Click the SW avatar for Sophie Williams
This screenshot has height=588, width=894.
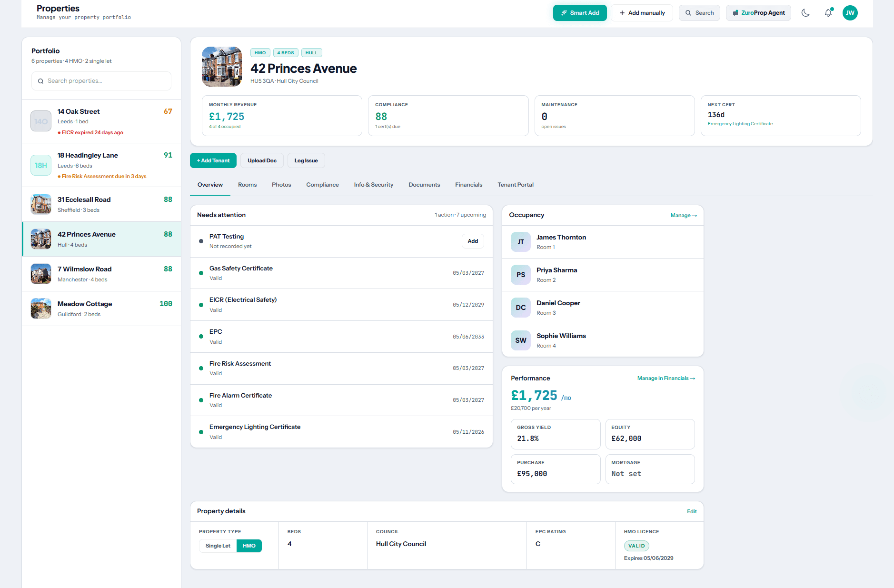pos(521,340)
